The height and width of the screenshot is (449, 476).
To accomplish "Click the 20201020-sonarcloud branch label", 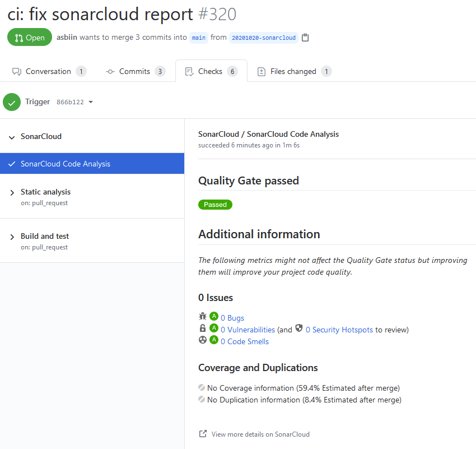I will tap(263, 38).
